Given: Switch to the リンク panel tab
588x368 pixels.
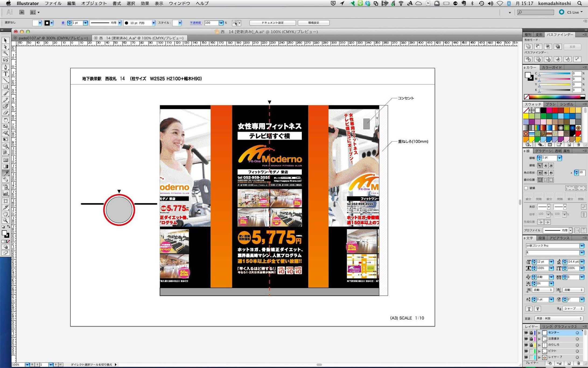Looking at the screenshot, I should (547, 326).
